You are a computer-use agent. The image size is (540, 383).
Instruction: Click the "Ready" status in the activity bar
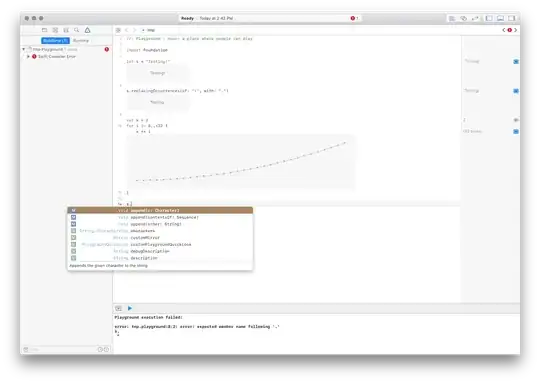point(187,18)
